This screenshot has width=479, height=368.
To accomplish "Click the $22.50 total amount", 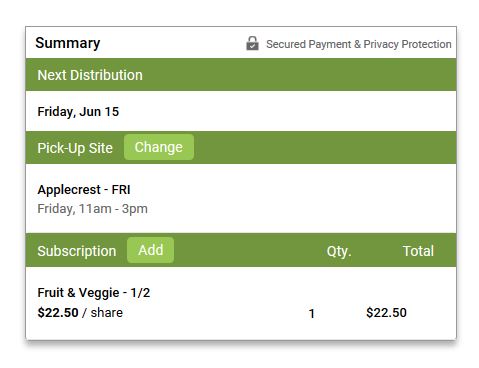I will click(386, 313).
